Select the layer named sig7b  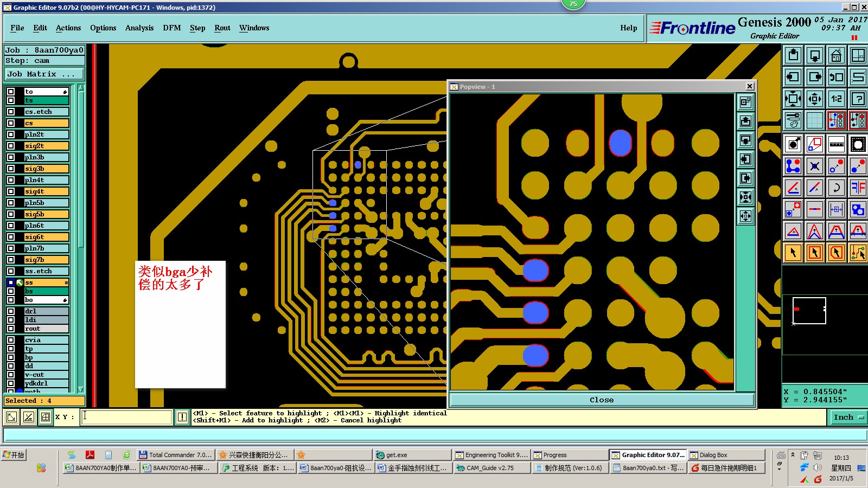[x=46, y=260]
